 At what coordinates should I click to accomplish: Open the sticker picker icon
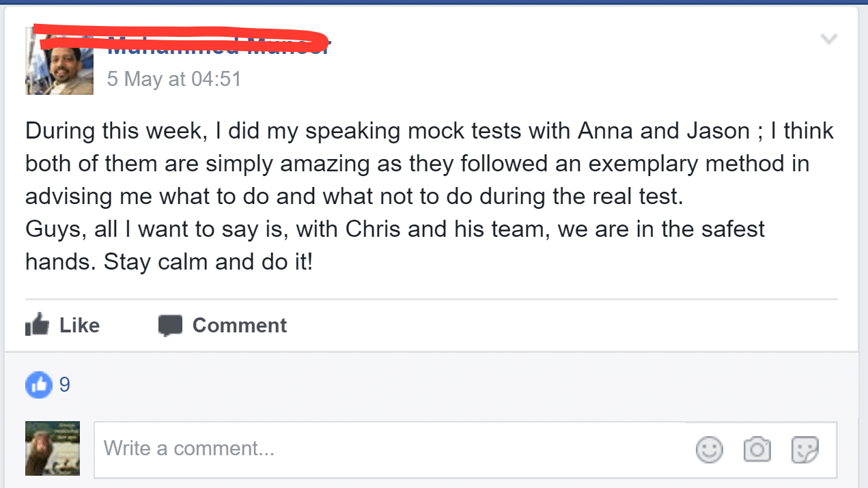pos(804,449)
